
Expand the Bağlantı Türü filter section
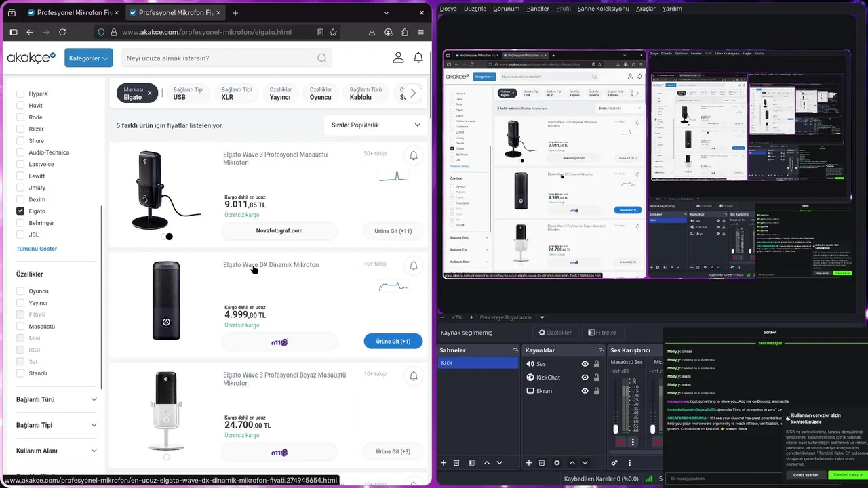pos(56,399)
